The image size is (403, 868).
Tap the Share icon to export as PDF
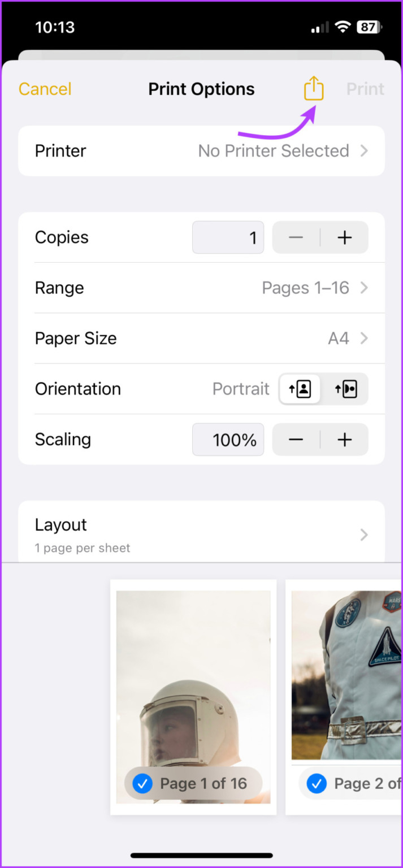[x=313, y=88]
